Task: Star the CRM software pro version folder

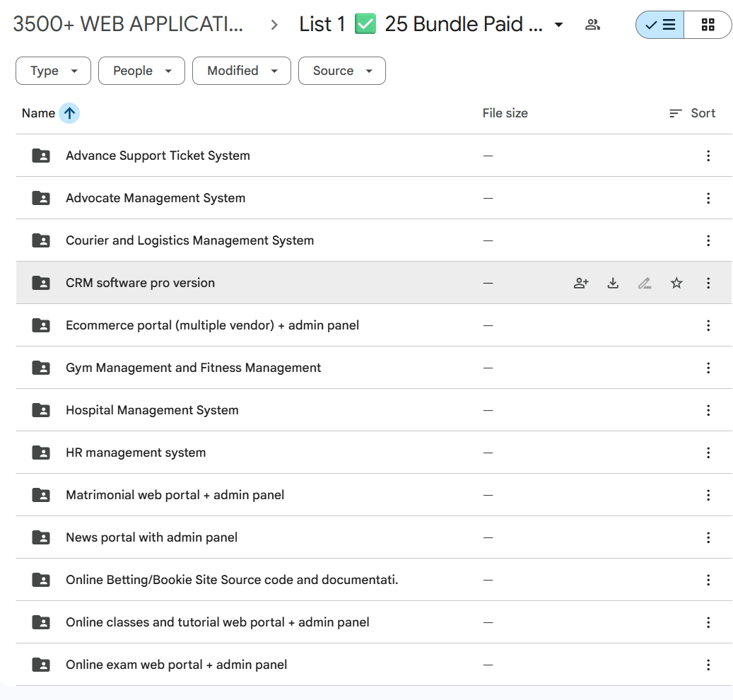Action: [x=676, y=283]
